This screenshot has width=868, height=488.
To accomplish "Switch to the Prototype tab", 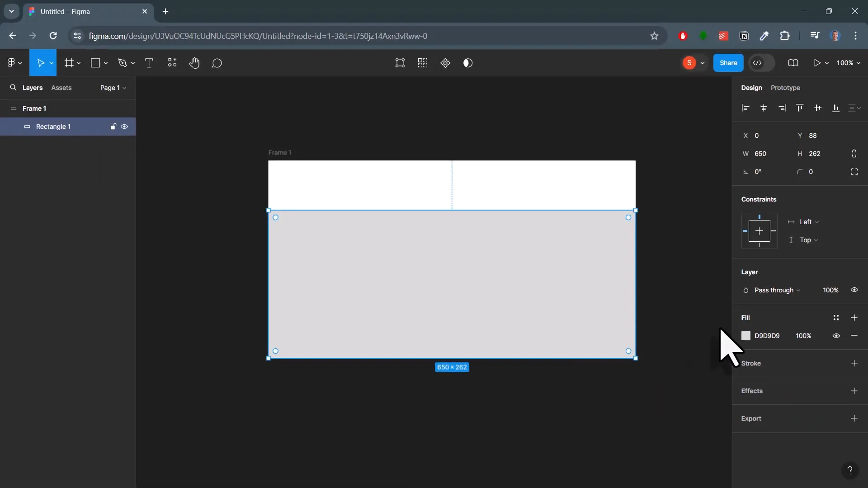I will point(786,88).
